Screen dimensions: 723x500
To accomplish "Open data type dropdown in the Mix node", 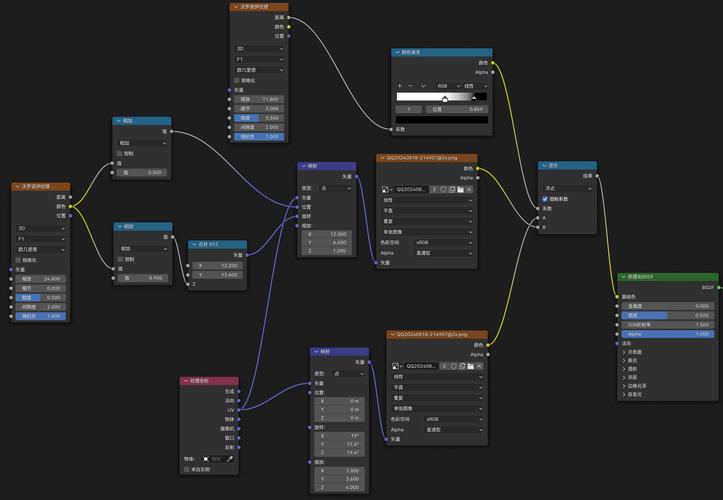I will pos(568,188).
